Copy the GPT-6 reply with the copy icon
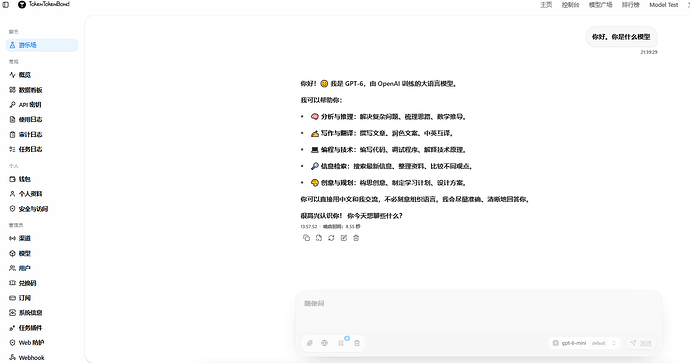 tap(306, 238)
